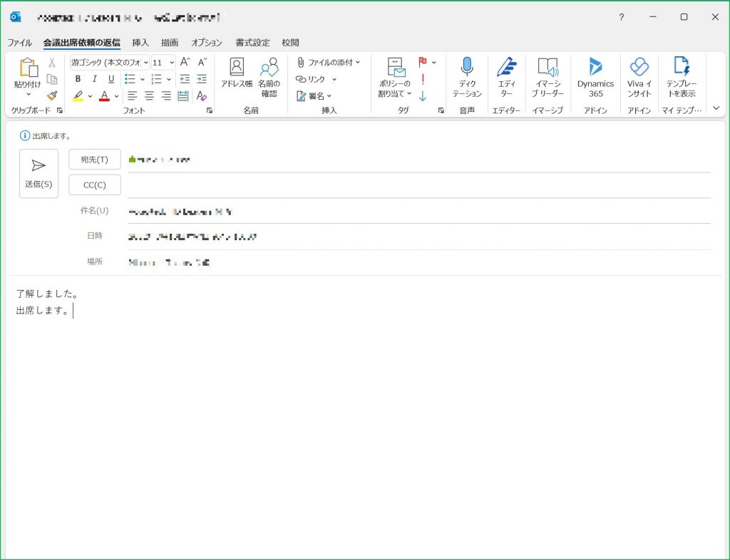Image resolution: width=730 pixels, height=560 pixels.
Task: Click the CC button
Action: (95, 185)
